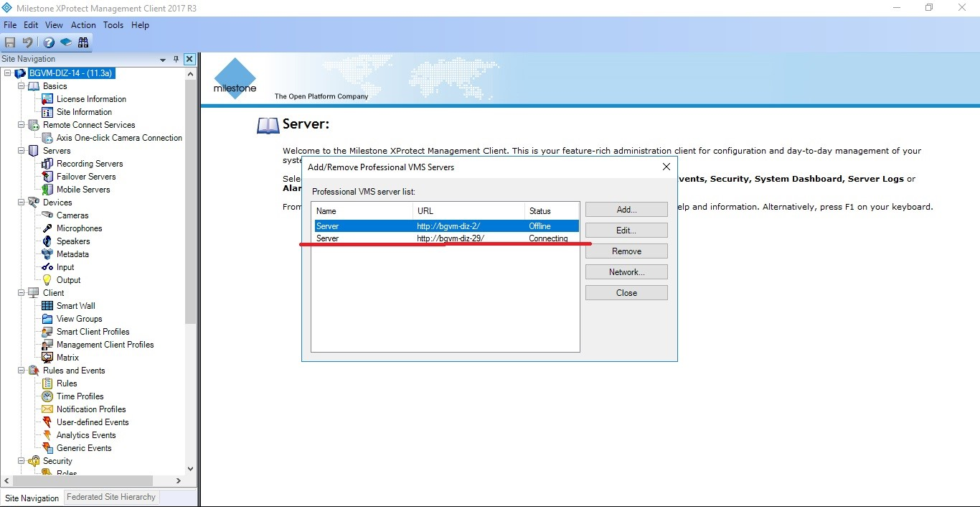Viewport: 980px width, 507px height.
Task: Click the Undo icon in the toolbar
Action: tap(28, 42)
